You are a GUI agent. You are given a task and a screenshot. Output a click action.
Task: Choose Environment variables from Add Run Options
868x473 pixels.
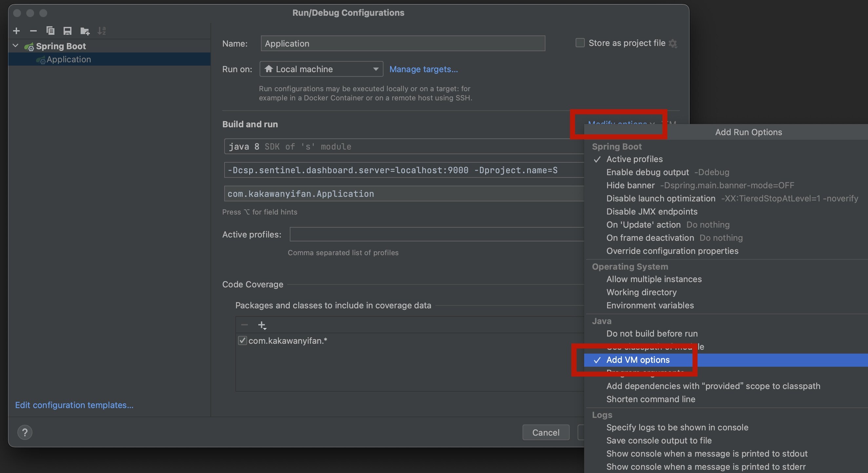point(650,305)
